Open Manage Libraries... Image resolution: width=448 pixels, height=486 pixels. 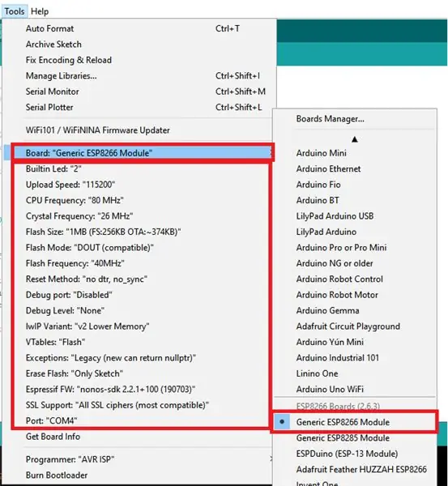pos(139,76)
